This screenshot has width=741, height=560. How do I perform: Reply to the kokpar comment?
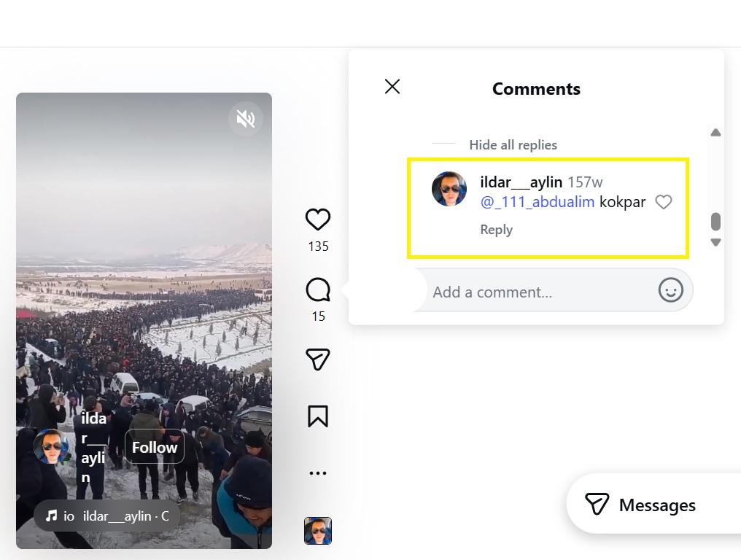496,230
